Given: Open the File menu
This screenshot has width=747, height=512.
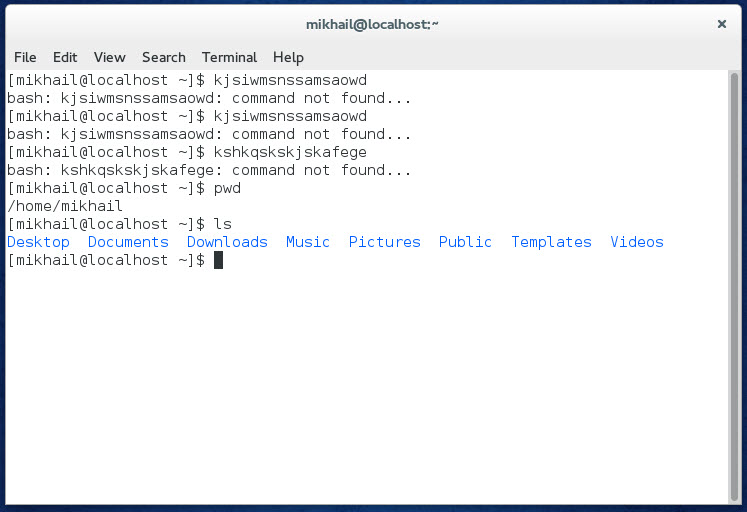Looking at the screenshot, I should point(25,57).
